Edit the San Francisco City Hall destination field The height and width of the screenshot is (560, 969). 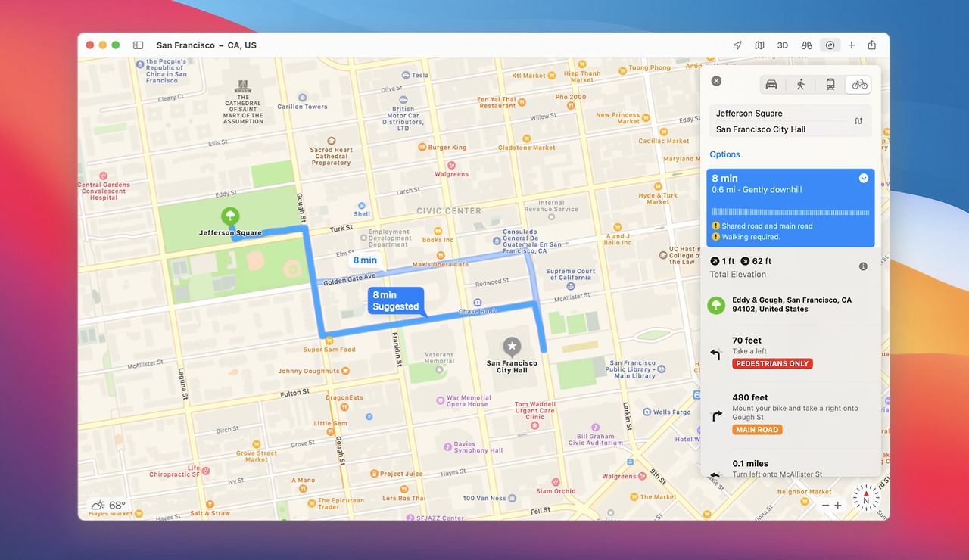[x=778, y=129]
